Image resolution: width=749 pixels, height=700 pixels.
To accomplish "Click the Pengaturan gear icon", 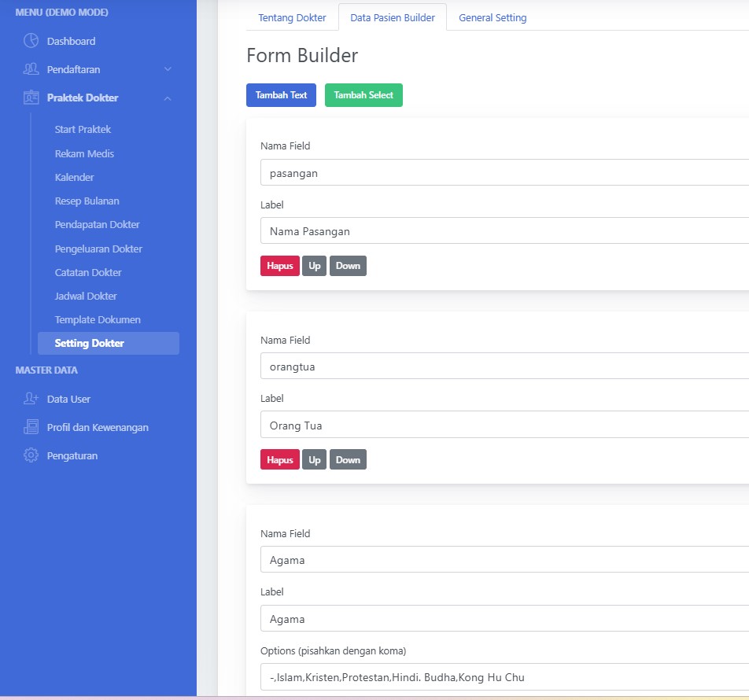I will pyautogui.click(x=31, y=455).
